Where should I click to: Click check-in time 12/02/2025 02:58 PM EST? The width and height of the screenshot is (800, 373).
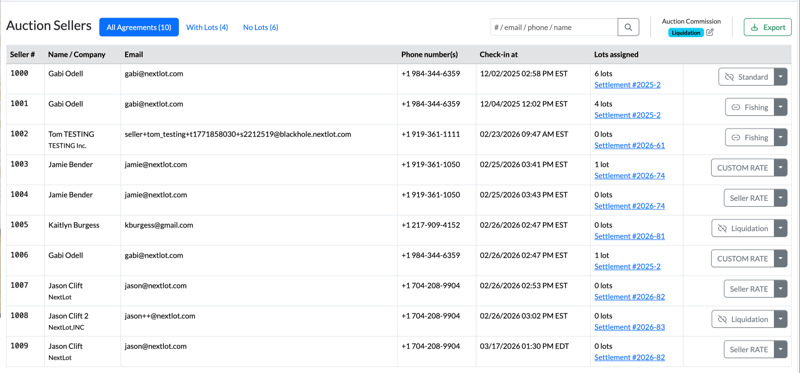(523, 73)
